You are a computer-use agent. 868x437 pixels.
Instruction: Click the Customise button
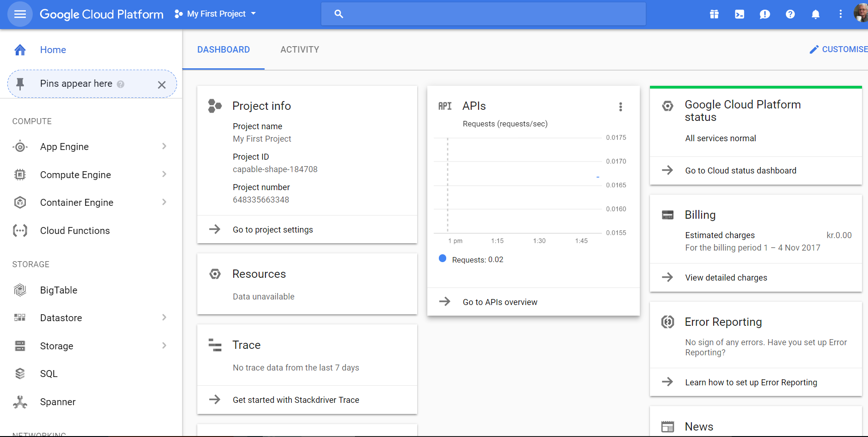[x=838, y=49]
